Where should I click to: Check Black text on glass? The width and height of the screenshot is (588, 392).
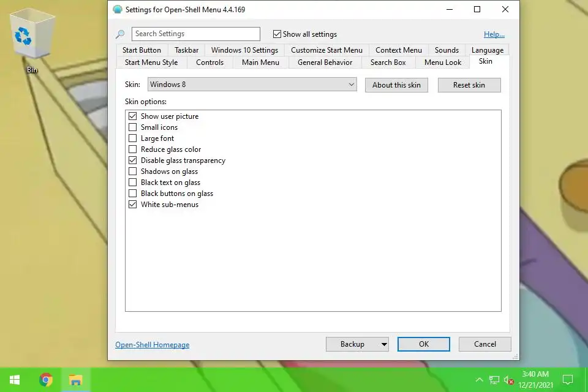(x=132, y=183)
